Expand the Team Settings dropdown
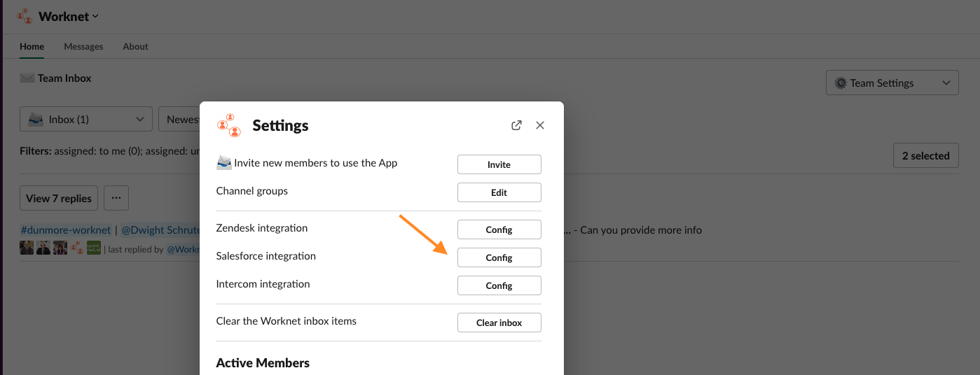Viewport: 980px width, 375px height. pyautogui.click(x=946, y=83)
